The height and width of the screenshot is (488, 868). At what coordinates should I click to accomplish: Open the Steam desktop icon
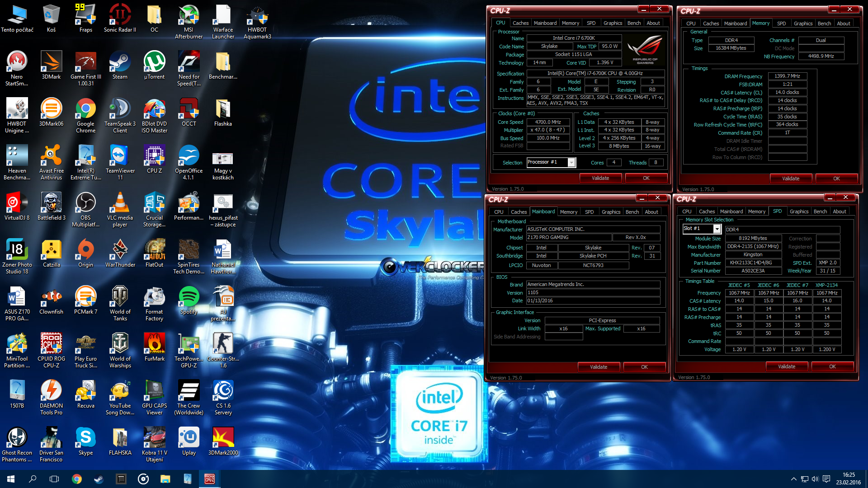(x=120, y=66)
